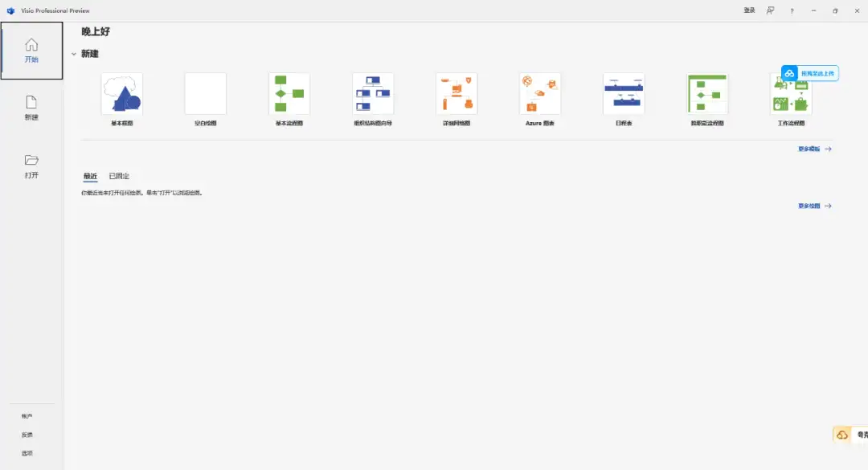
Task: Click the 更多绘图 link
Action: pos(814,206)
